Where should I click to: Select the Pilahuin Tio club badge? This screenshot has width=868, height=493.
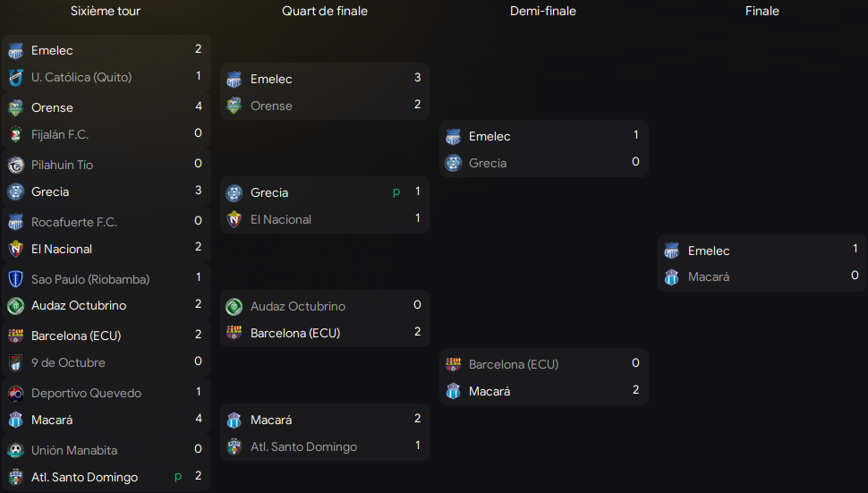click(15, 166)
